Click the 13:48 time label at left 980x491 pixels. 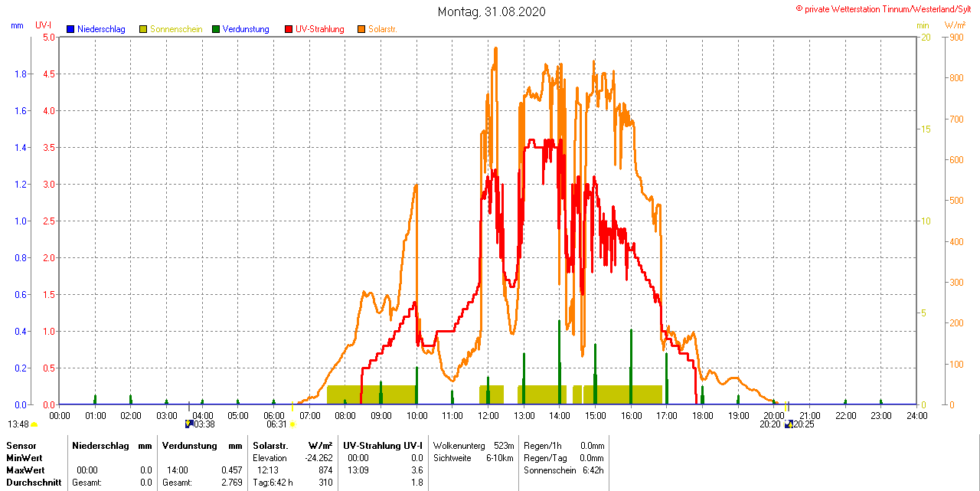click(x=18, y=424)
